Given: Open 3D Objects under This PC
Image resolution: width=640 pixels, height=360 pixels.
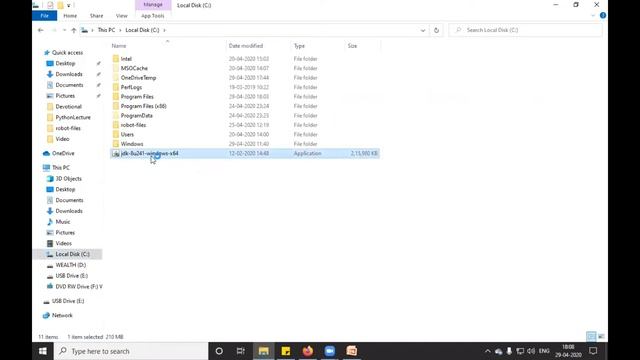Looking at the screenshot, I should tap(68, 178).
